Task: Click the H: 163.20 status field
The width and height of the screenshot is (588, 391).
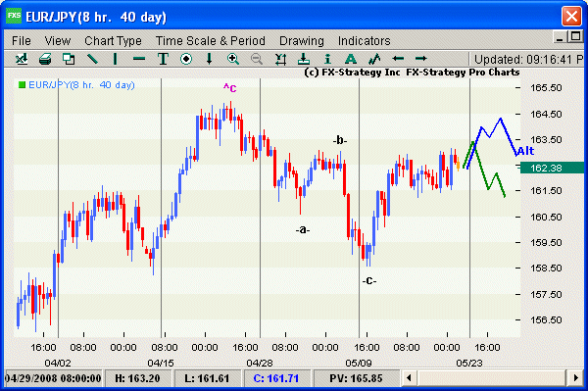Action: [x=137, y=378]
